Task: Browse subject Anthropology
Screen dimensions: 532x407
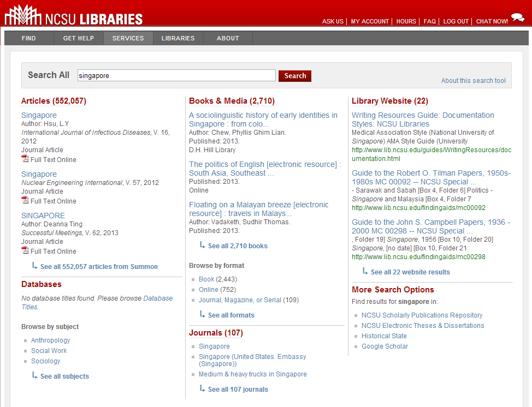Action: pos(51,340)
